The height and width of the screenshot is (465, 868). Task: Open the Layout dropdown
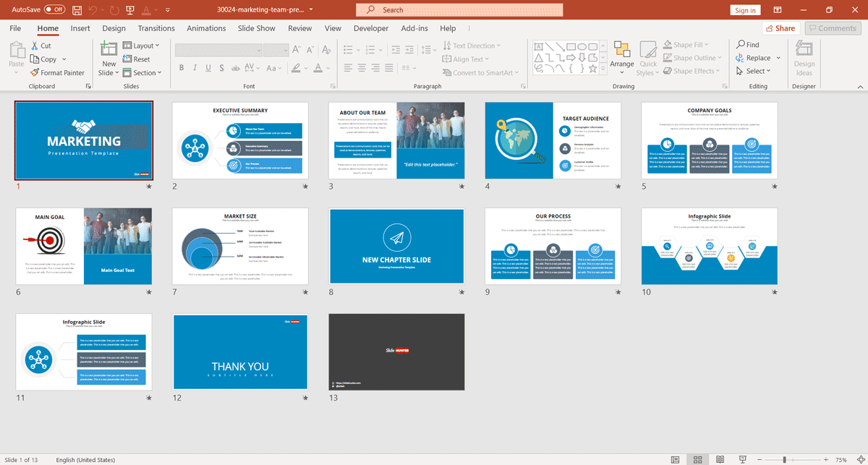click(x=142, y=46)
